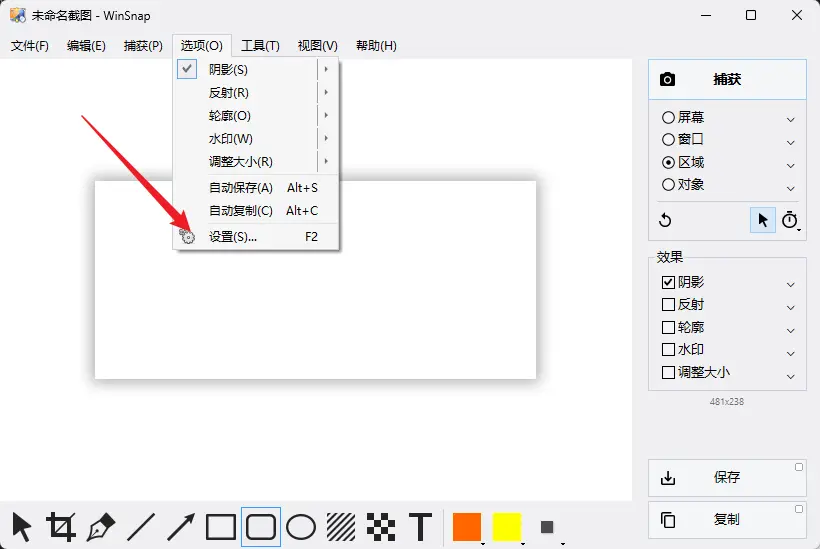Select the 对象 capture radio button
The image size is (820, 549).
point(668,185)
